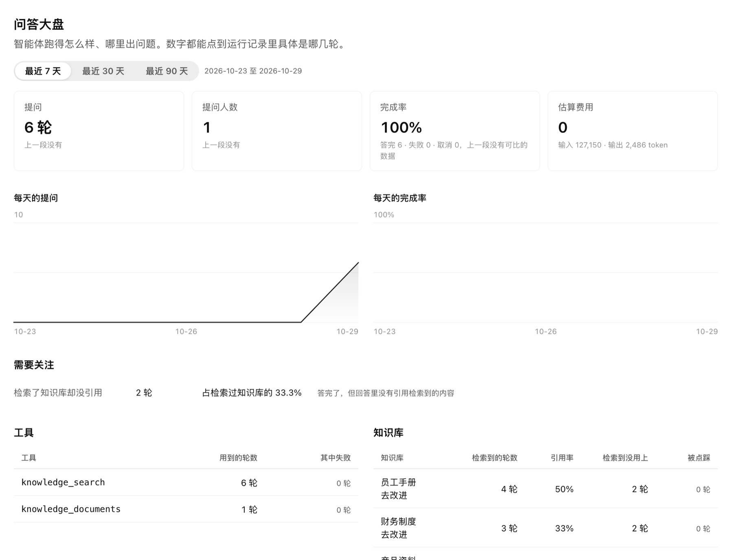Click 50% citation rate for 员工手册
Screen dimensions: 733x560
coord(564,489)
